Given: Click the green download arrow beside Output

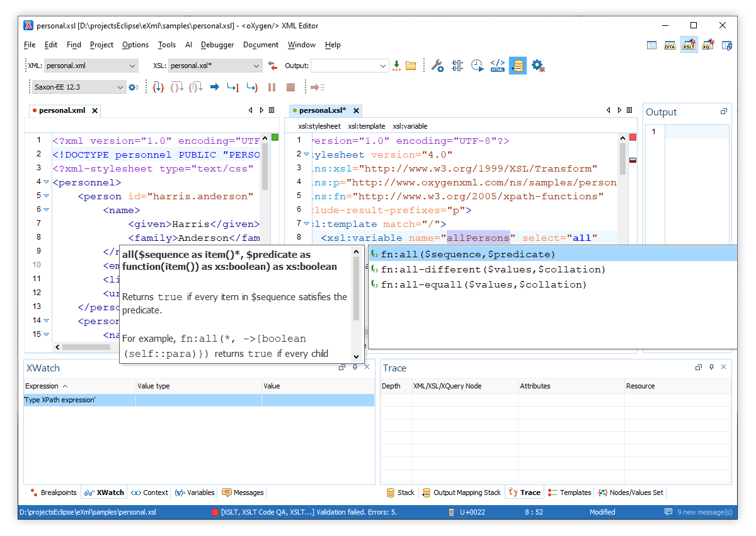Looking at the screenshot, I should tap(396, 66).
